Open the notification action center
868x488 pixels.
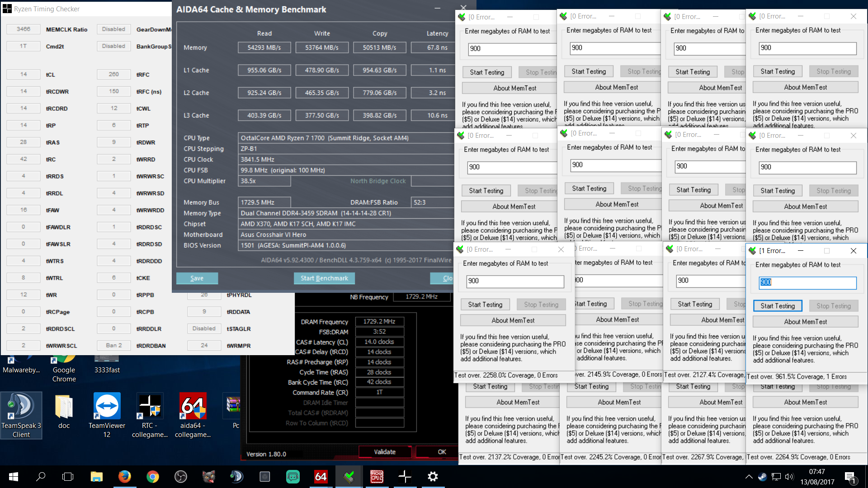click(x=849, y=477)
